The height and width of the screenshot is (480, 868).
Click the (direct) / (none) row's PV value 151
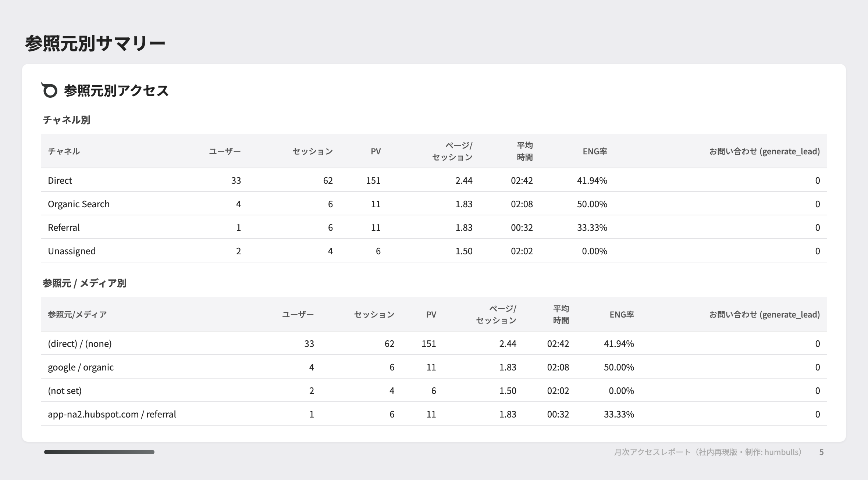point(429,344)
